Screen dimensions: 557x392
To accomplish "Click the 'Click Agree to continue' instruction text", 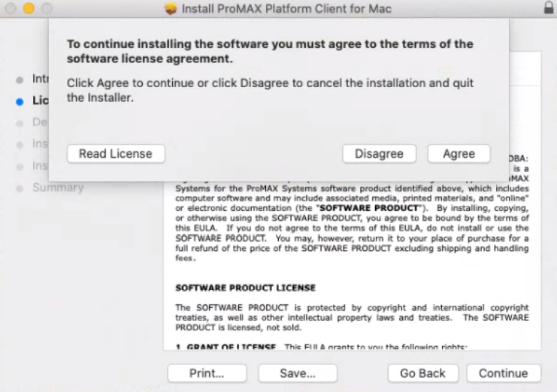I will click(x=270, y=90).
